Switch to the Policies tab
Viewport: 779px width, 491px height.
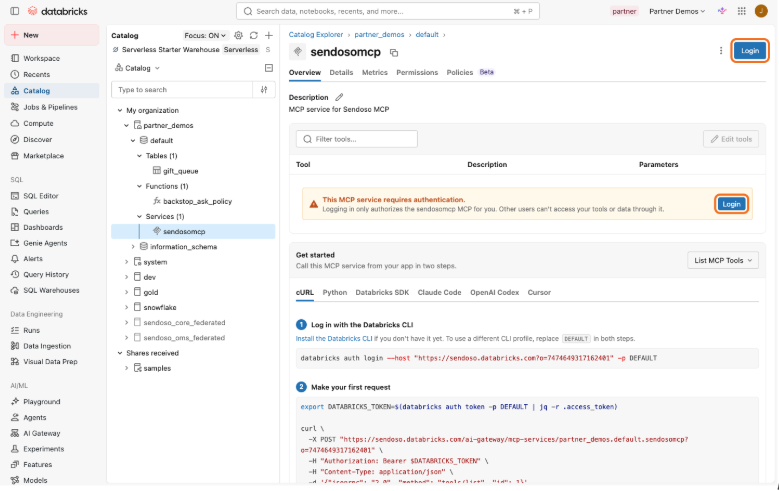460,73
